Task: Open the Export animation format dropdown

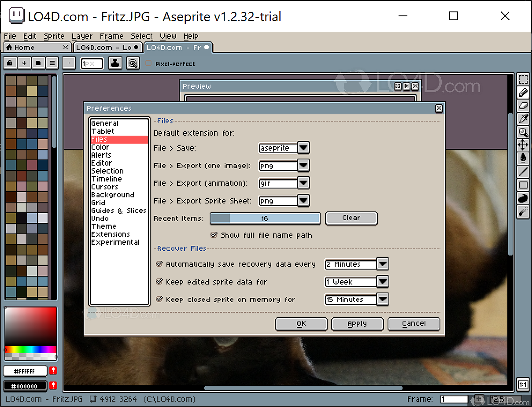Action: click(x=303, y=183)
